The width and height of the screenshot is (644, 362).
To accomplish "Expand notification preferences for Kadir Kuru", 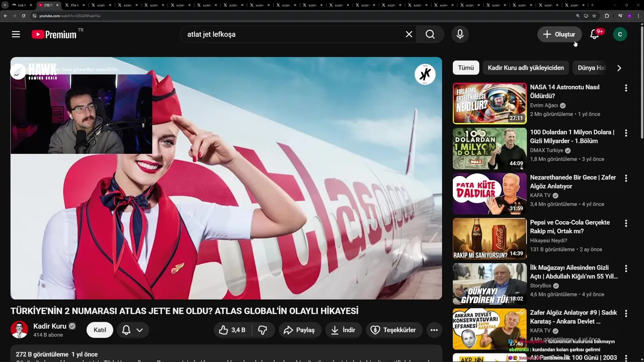I will (133, 330).
